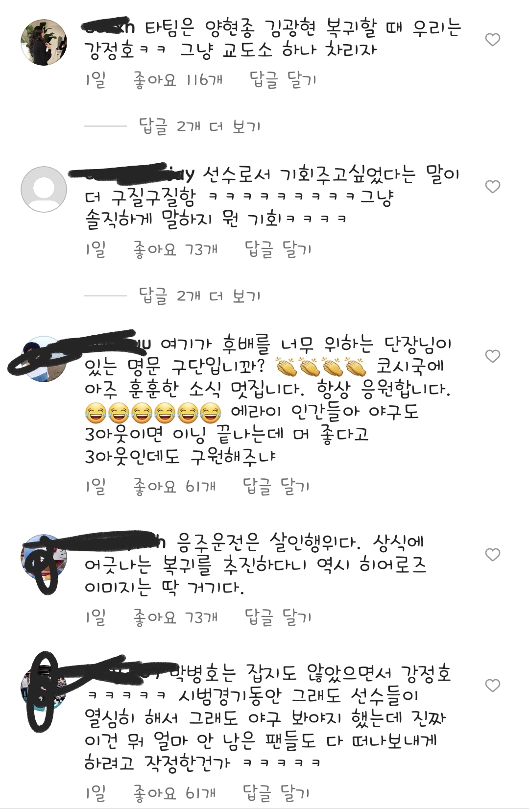The image size is (529, 812).
Task: View likes list showing 좋아요 116개
Action: point(178,79)
